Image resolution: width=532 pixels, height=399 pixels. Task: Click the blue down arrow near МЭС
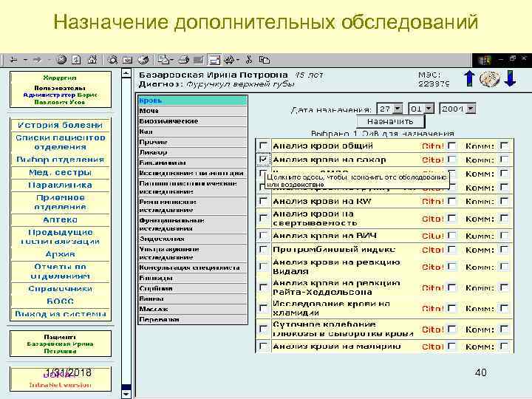510,78
